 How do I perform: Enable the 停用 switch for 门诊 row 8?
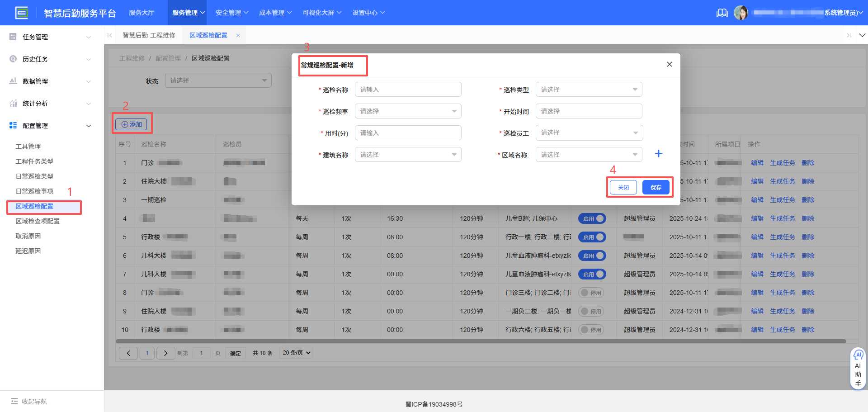tap(592, 293)
